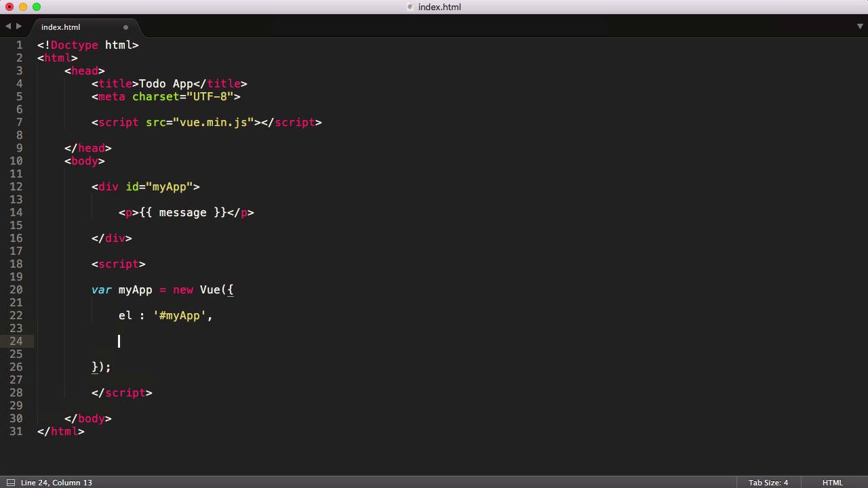
Task: Click line number 31 in the gutter
Action: [x=16, y=431]
